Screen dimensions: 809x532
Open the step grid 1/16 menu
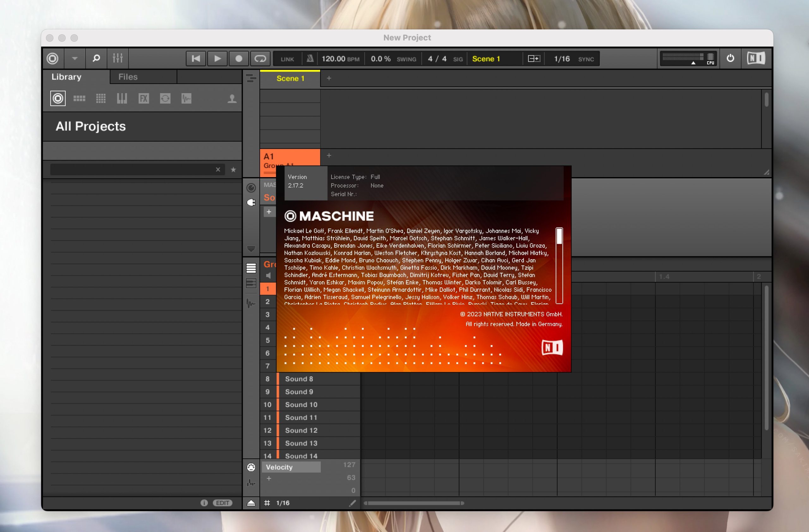point(283,503)
